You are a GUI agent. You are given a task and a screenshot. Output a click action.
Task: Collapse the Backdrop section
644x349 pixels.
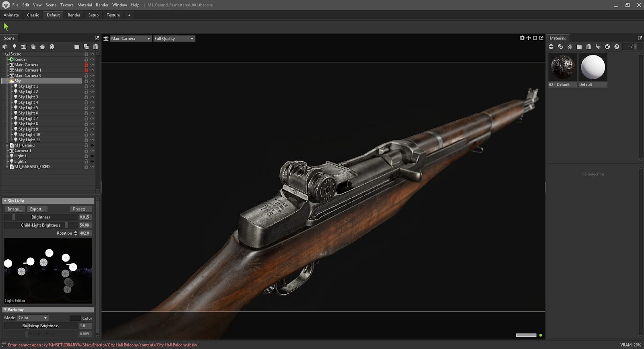pos(5,310)
